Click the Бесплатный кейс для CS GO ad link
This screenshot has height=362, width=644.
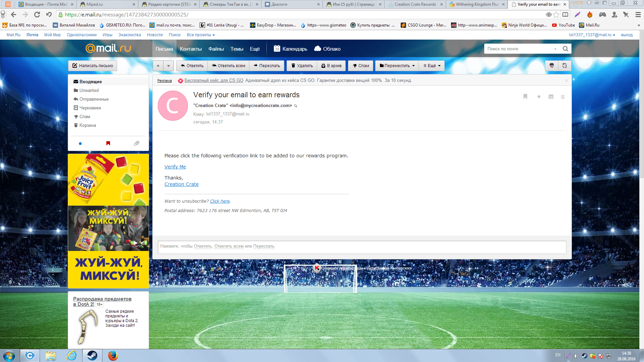coord(214,81)
